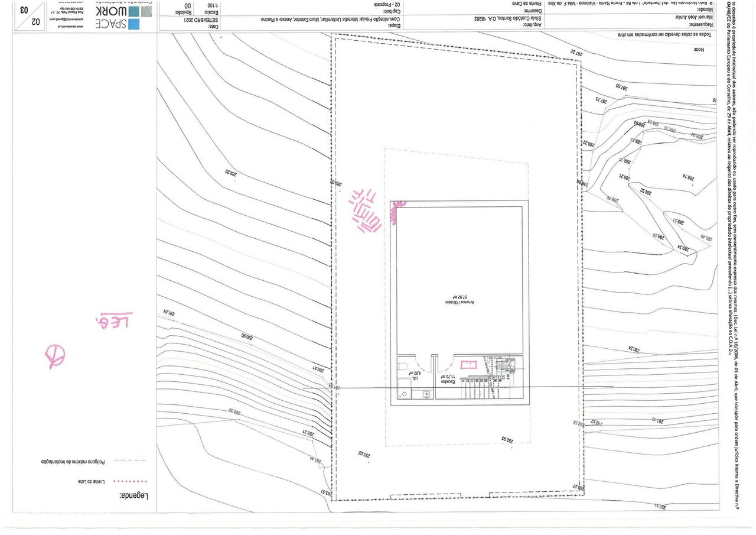Click the 'Limite do Lote' legend entry
Viewport: 756px width, 535px height.
(92, 482)
